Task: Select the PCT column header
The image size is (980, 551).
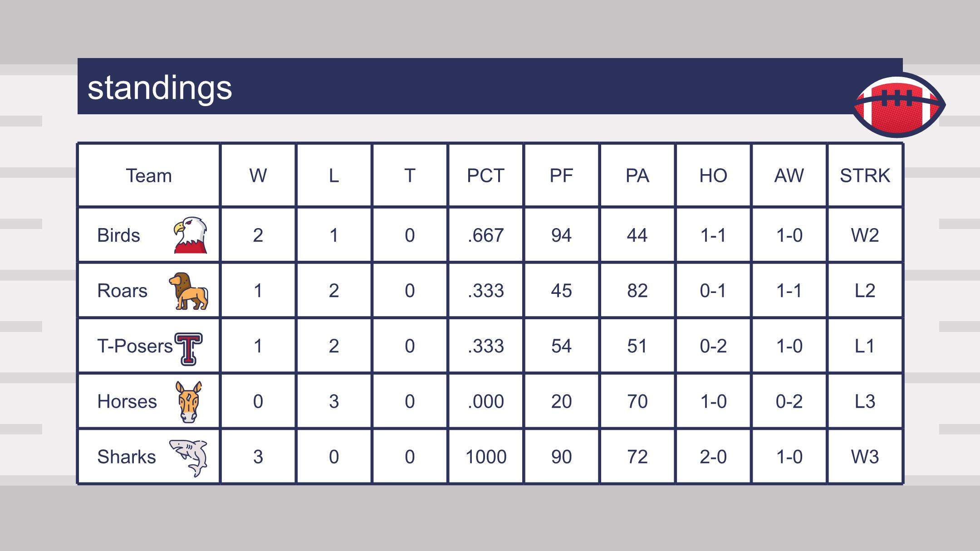Action: [x=485, y=176]
